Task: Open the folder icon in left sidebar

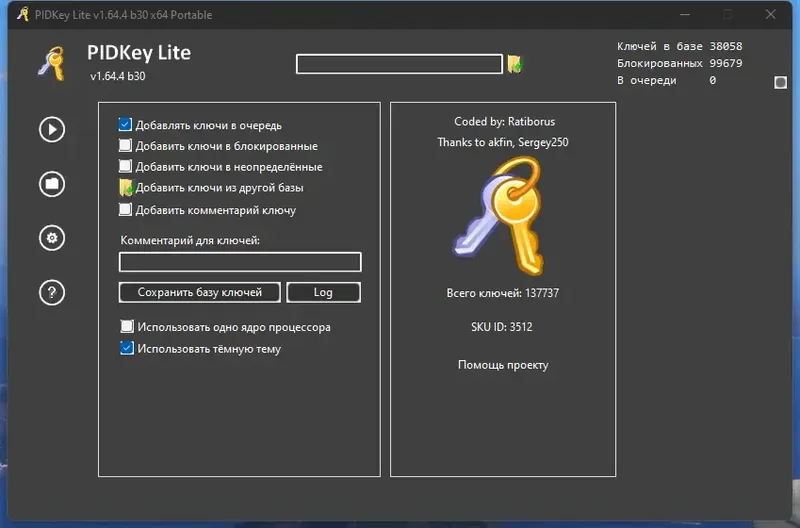Action: pyautogui.click(x=52, y=184)
